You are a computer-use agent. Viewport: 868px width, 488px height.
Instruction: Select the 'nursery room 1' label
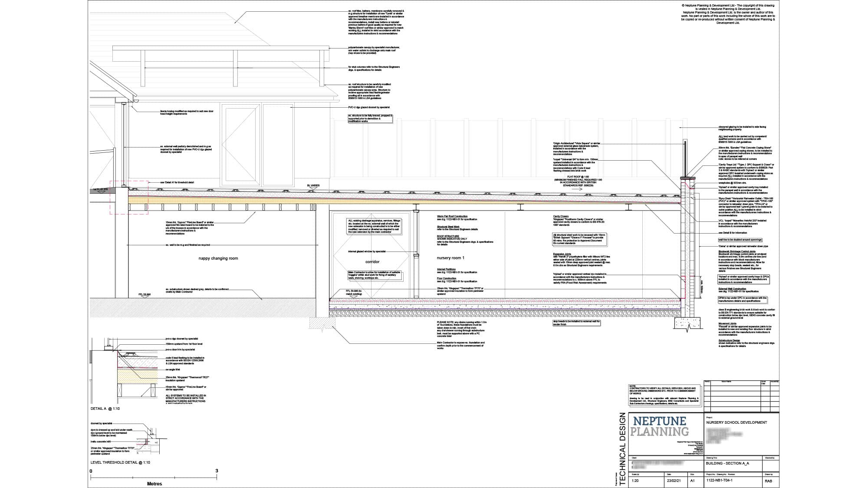pos(450,258)
